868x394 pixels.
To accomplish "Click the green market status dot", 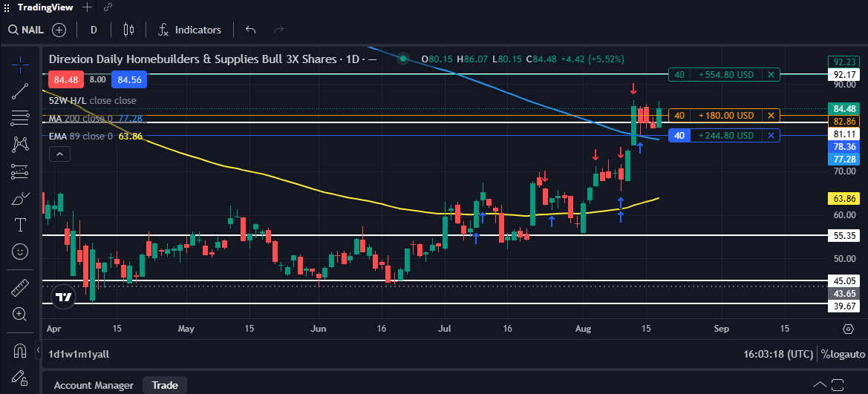I will click(x=403, y=59).
